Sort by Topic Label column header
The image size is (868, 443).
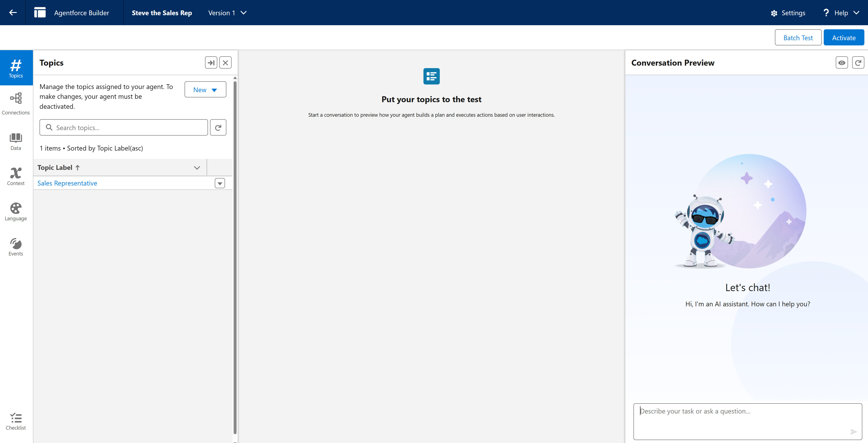point(59,167)
